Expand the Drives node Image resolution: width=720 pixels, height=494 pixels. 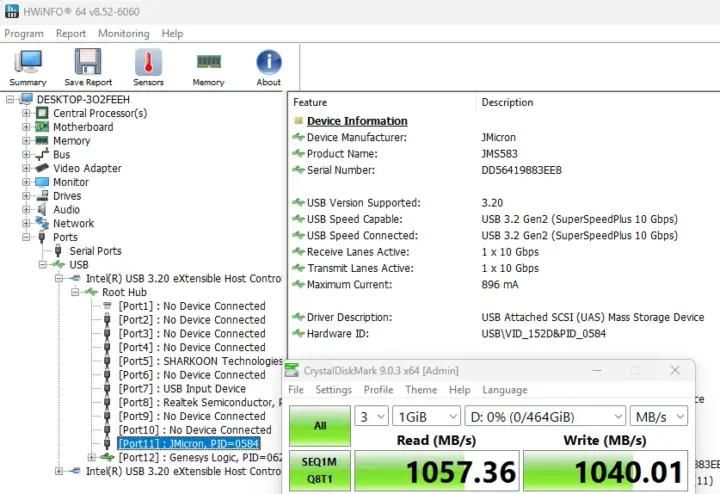click(26, 196)
